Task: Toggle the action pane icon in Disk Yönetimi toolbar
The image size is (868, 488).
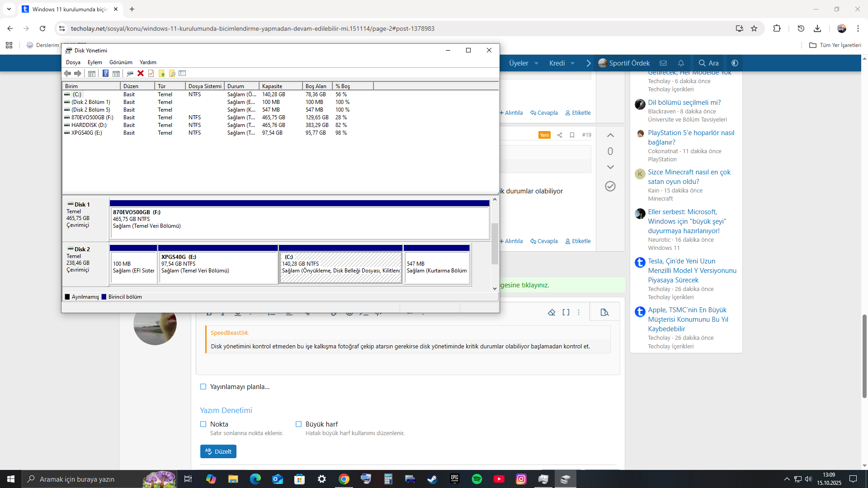Action: pos(116,73)
